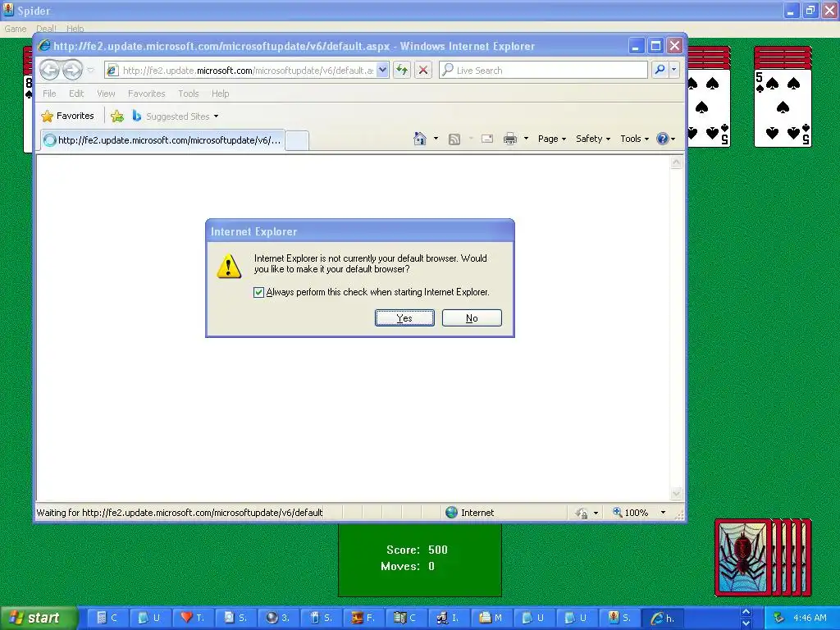Open the Edit menu in Internet Explorer

(76, 94)
